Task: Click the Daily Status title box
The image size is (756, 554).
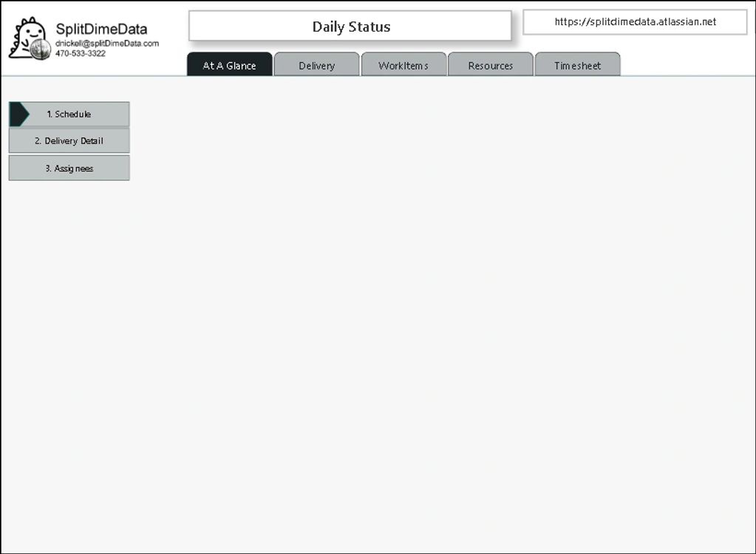Action: (x=350, y=26)
